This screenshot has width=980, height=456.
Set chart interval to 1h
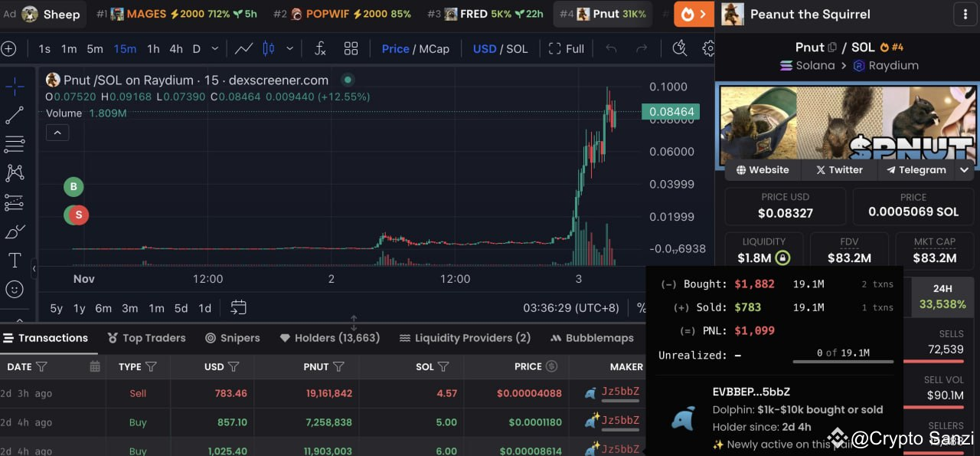(153, 49)
